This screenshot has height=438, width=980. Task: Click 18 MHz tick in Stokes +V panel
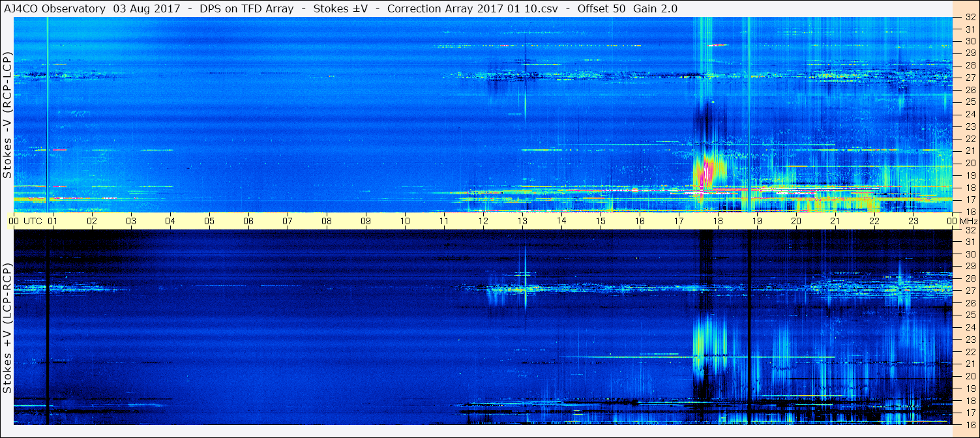coord(970,400)
